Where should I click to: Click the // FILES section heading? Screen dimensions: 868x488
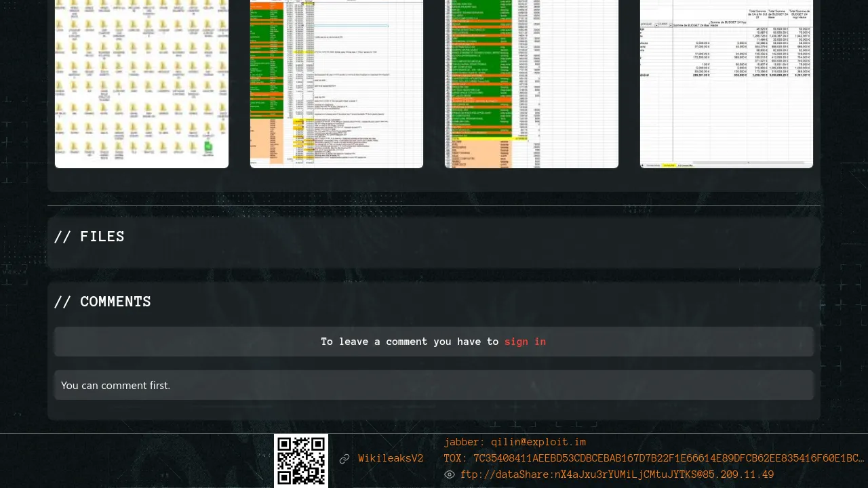click(90, 237)
